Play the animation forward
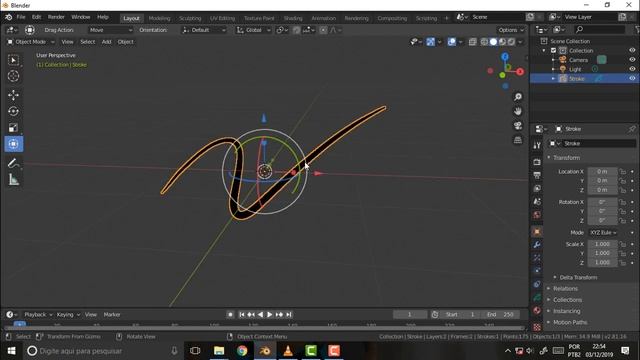 (x=269, y=315)
